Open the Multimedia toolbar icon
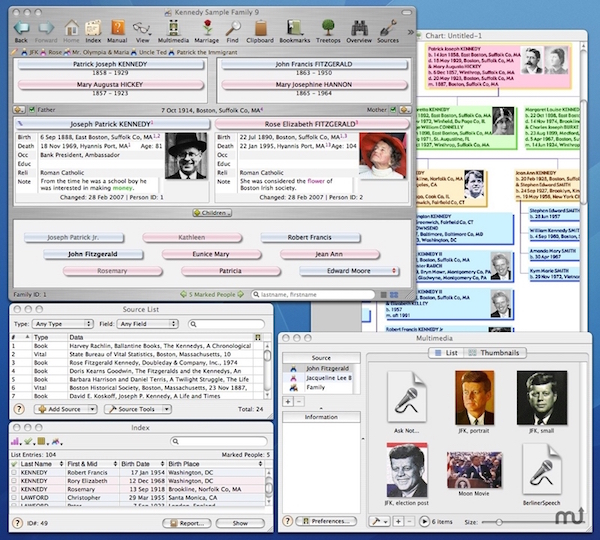600x540 pixels. pos(172,27)
